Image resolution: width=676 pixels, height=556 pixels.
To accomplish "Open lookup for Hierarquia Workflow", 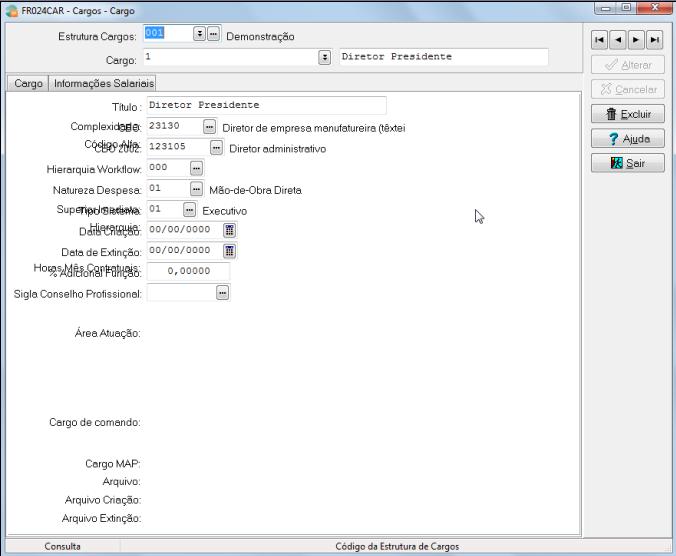I will 196,168.
